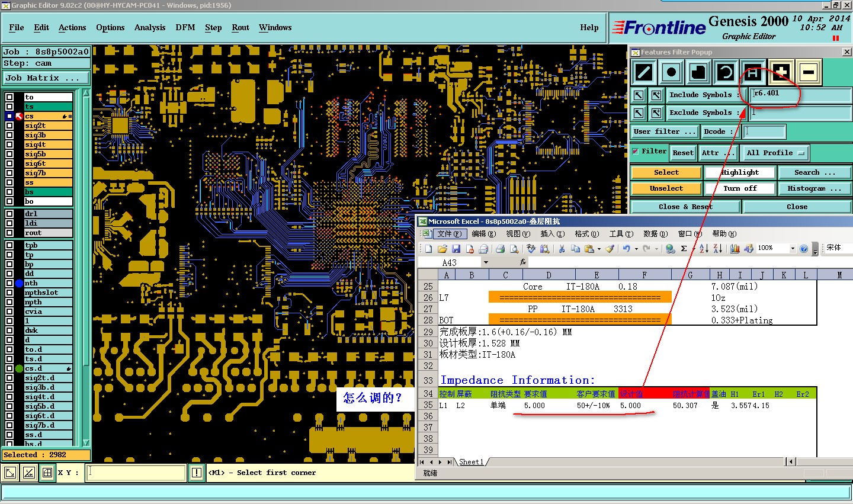Toggle the Lines feature type filter

[x=644, y=73]
